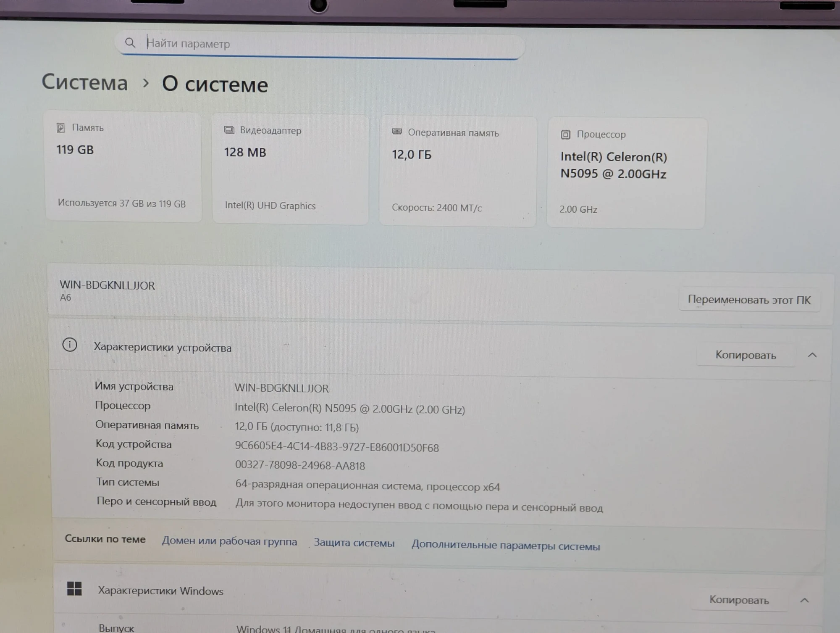Viewport: 840px width, 633px height.
Task: Click the info icon beside Характеристики устройства
Action: 70,345
